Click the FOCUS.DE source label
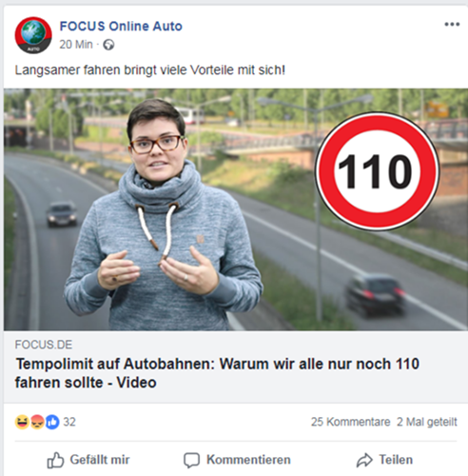The height and width of the screenshot is (476, 468). (44, 345)
